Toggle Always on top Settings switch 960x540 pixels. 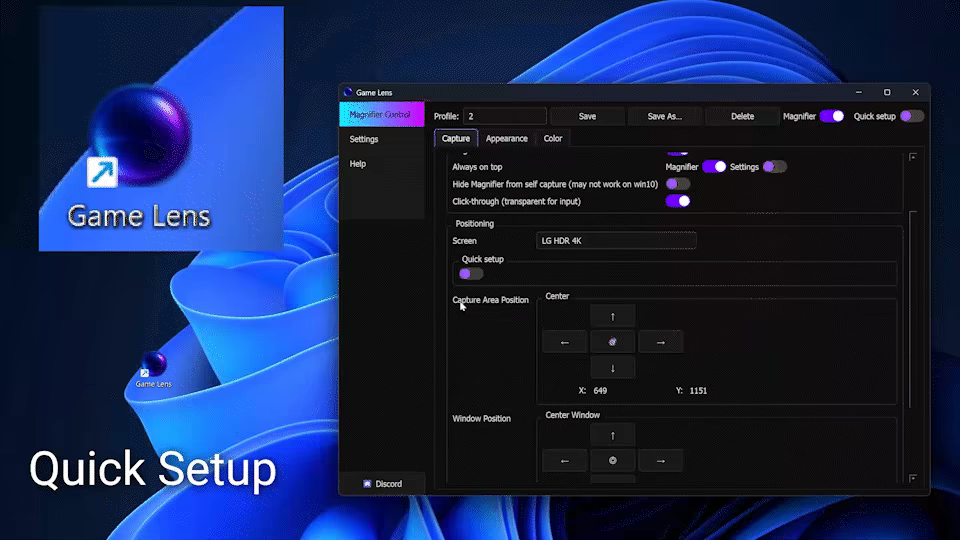pos(774,167)
